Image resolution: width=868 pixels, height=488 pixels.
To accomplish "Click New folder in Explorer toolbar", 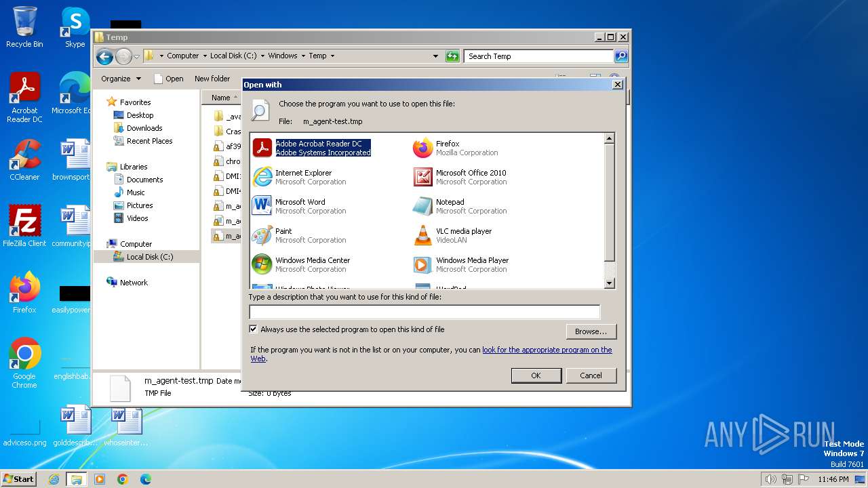I will pyautogui.click(x=212, y=79).
